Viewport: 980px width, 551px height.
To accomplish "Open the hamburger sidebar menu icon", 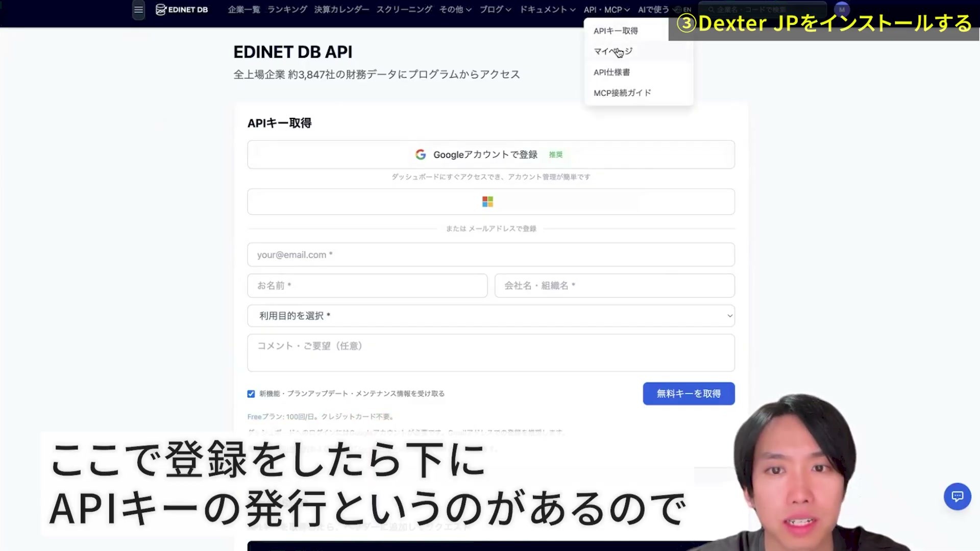I will [x=138, y=10].
